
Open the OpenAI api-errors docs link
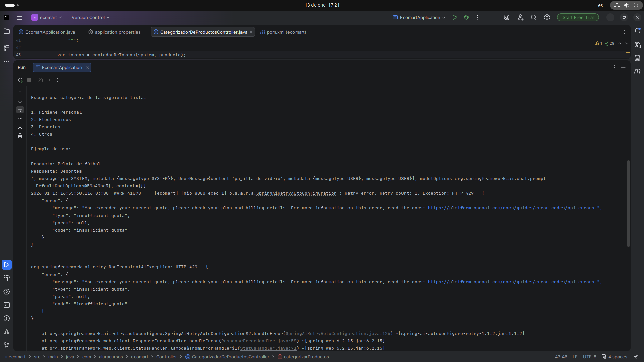pos(511,208)
